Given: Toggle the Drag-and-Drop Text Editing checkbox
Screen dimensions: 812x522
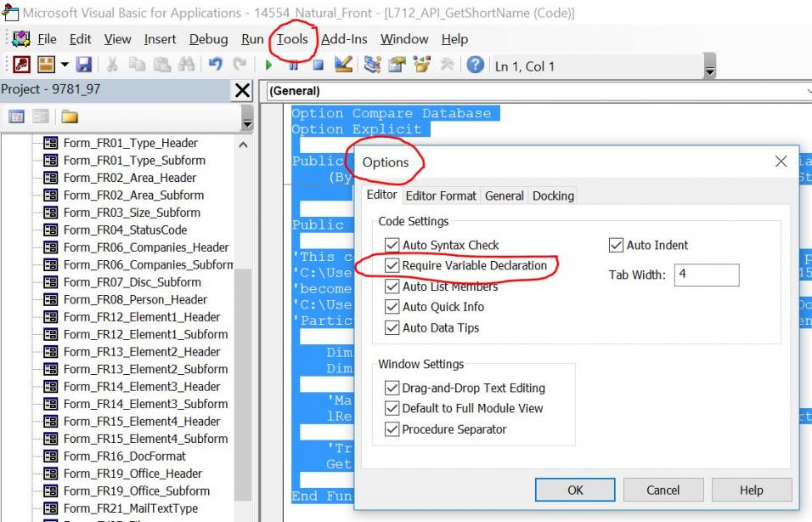Looking at the screenshot, I should 392,389.
